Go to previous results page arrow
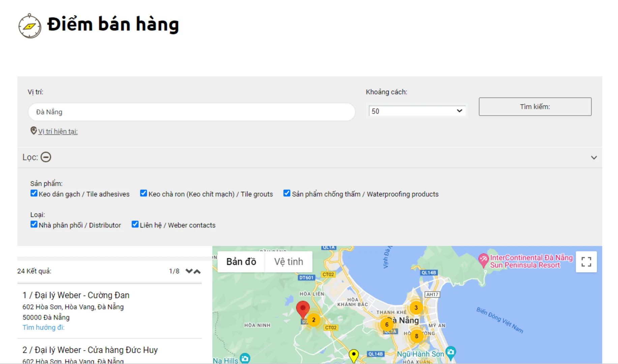Image resolution: width=618 pixels, height=364 pixels. click(198, 271)
